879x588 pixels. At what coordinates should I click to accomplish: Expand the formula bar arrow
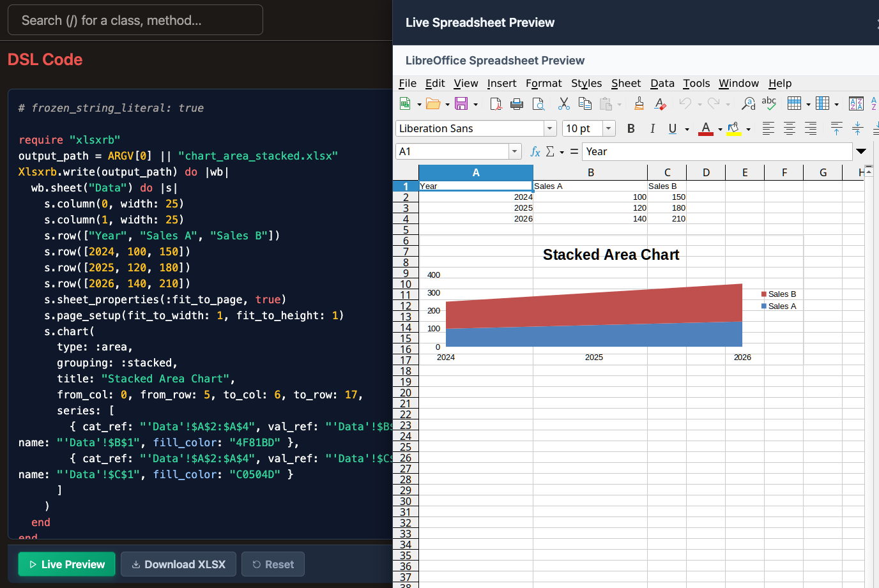tap(861, 151)
